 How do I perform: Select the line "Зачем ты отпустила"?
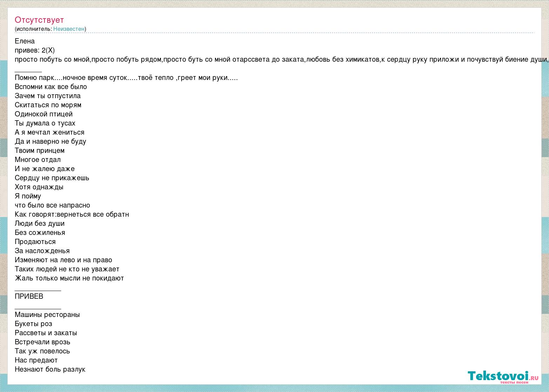click(48, 96)
